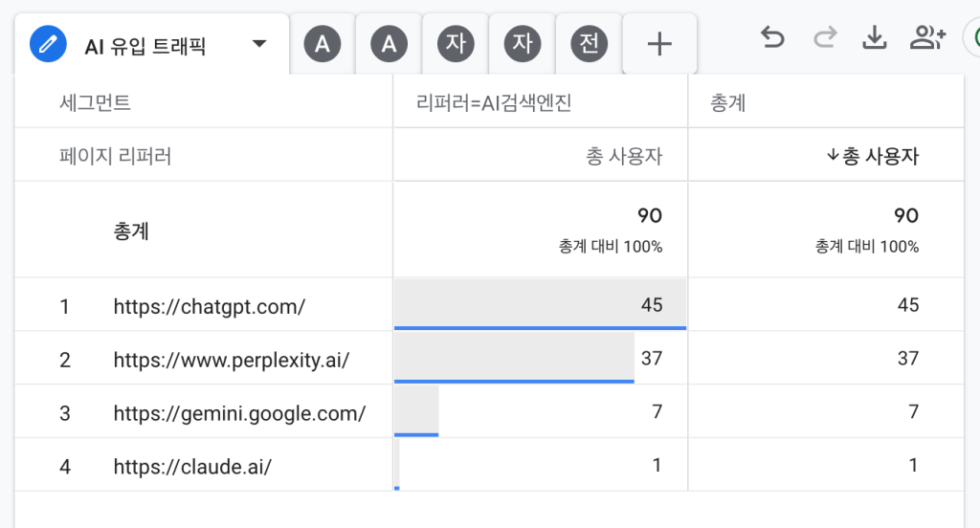Add a new tab with the plus icon
This screenshot has height=528, width=980.
[x=658, y=44]
